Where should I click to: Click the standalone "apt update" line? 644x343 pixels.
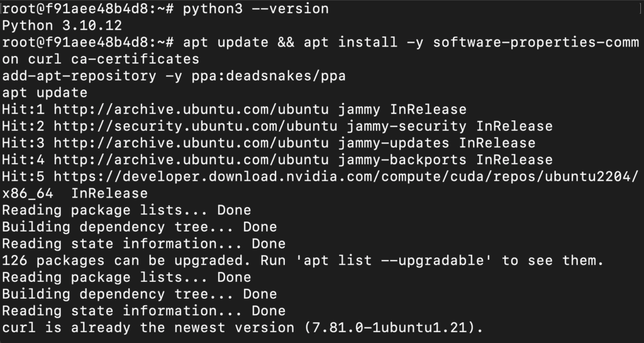click(45, 93)
